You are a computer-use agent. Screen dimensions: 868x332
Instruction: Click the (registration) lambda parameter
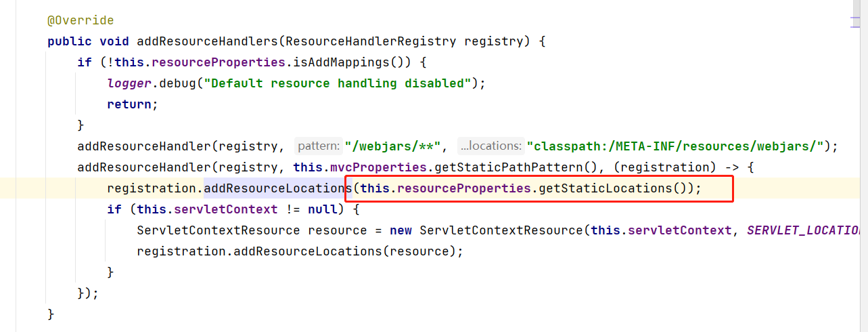click(x=666, y=167)
